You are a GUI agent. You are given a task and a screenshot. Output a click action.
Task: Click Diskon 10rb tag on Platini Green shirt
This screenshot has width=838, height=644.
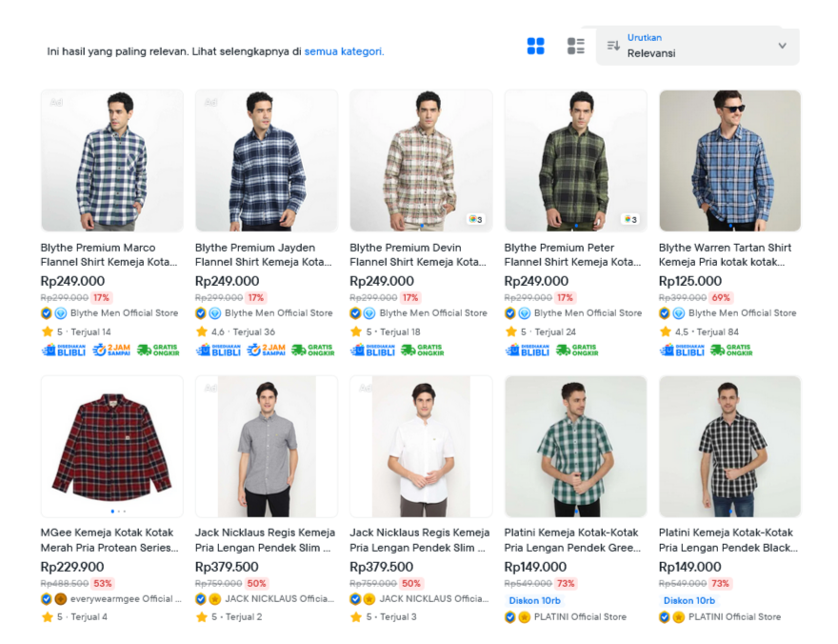tap(534, 600)
